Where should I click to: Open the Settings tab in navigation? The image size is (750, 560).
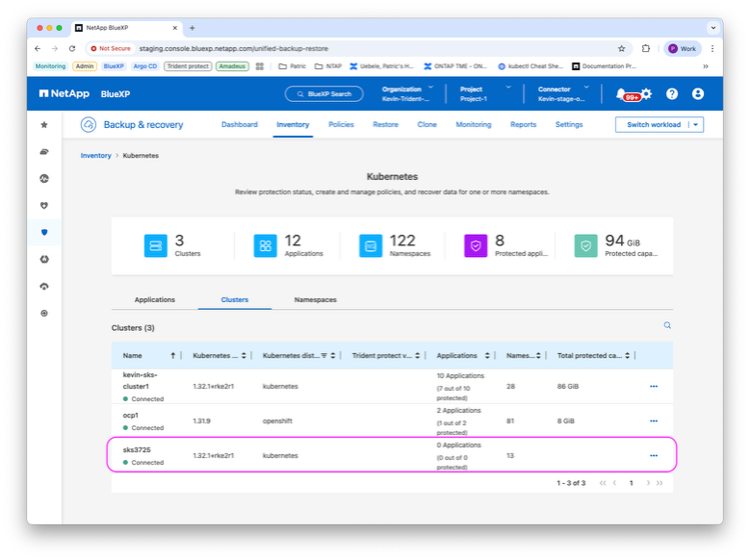(569, 124)
